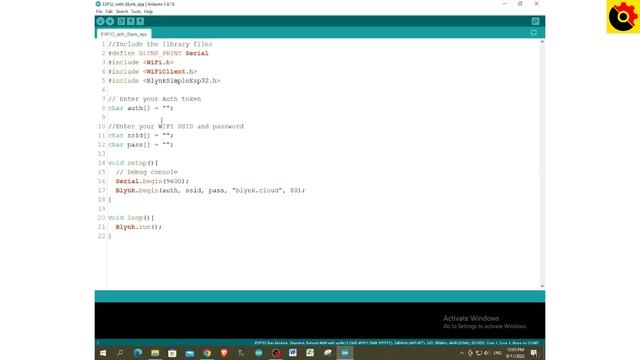Click the "Blynk.run();" line

(x=139, y=227)
